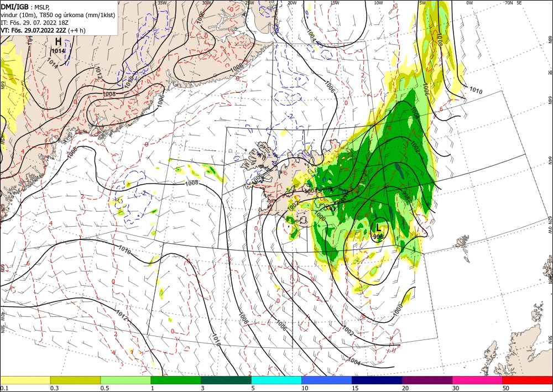This screenshot has height=392, width=553.
Task: Click the '25W' longitude label
Action: pyautogui.click(x=249, y=2)
